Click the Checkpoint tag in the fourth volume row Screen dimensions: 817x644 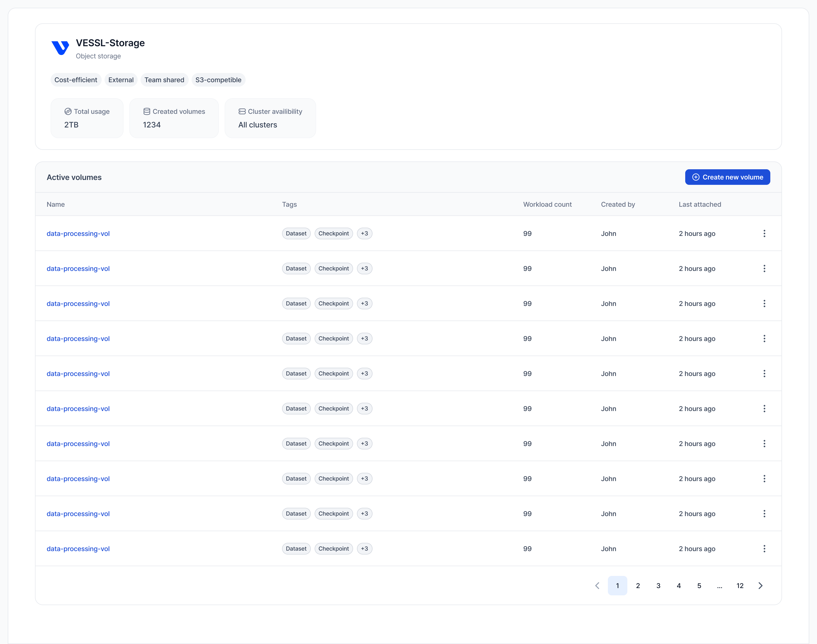tap(334, 339)
